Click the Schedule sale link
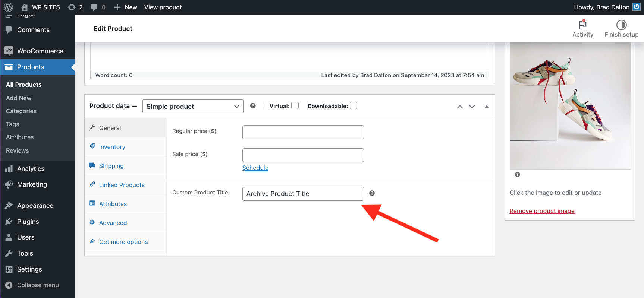 pos(255,168)
